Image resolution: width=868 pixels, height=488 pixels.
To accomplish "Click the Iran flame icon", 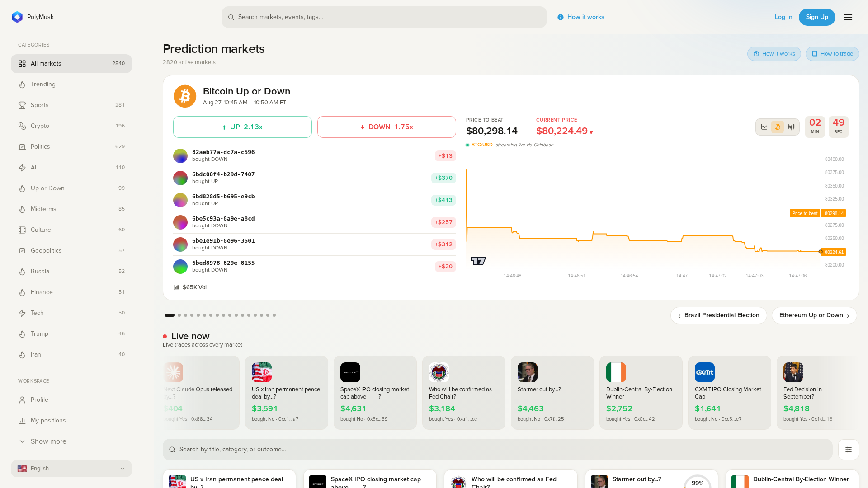I will (22, 355).
